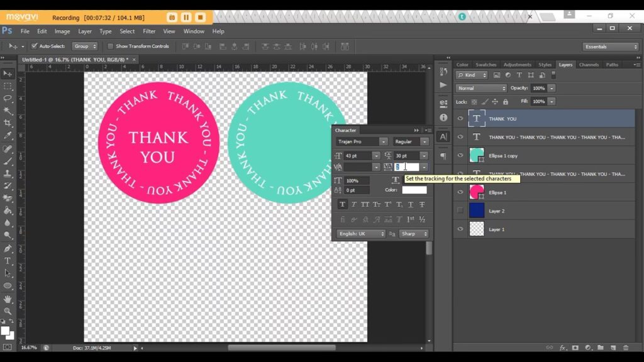644x362 pixels.
Task: Show the hidden Layer 2
Action: [460, 211]
